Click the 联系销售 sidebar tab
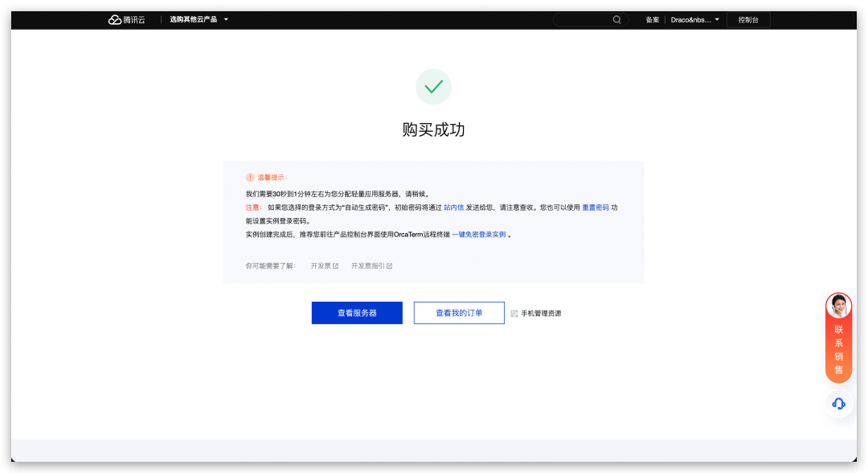 [x=838, y=350]
